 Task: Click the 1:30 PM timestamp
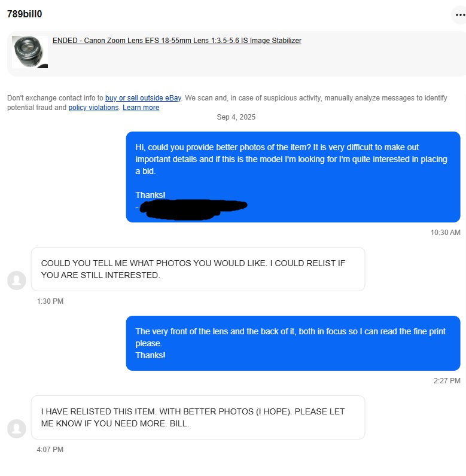[50, 301]
